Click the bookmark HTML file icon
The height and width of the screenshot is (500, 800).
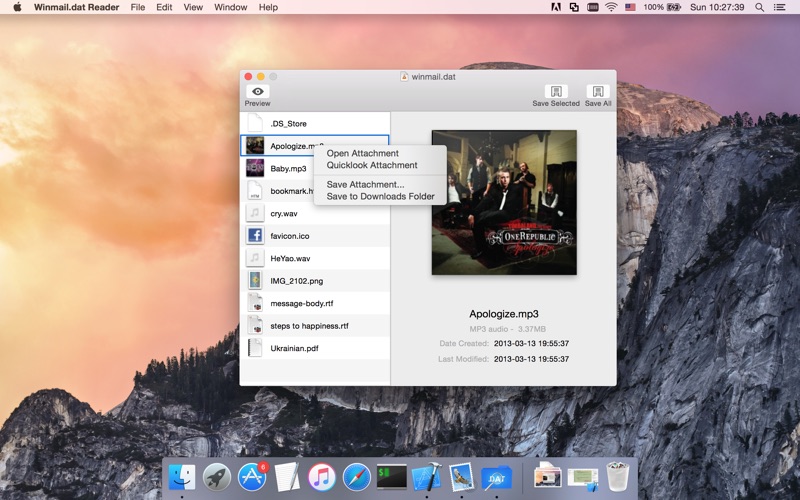[x=255, y=191]
